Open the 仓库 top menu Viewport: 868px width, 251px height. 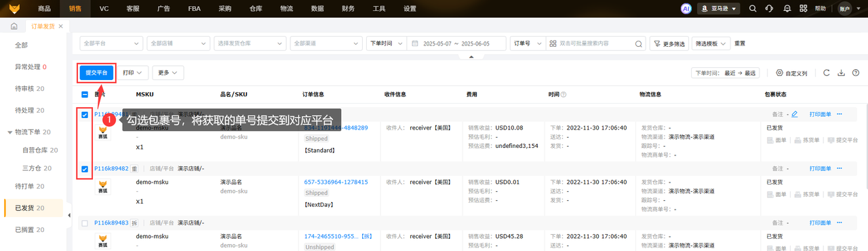pyautogui.click(x=255, y=9)
